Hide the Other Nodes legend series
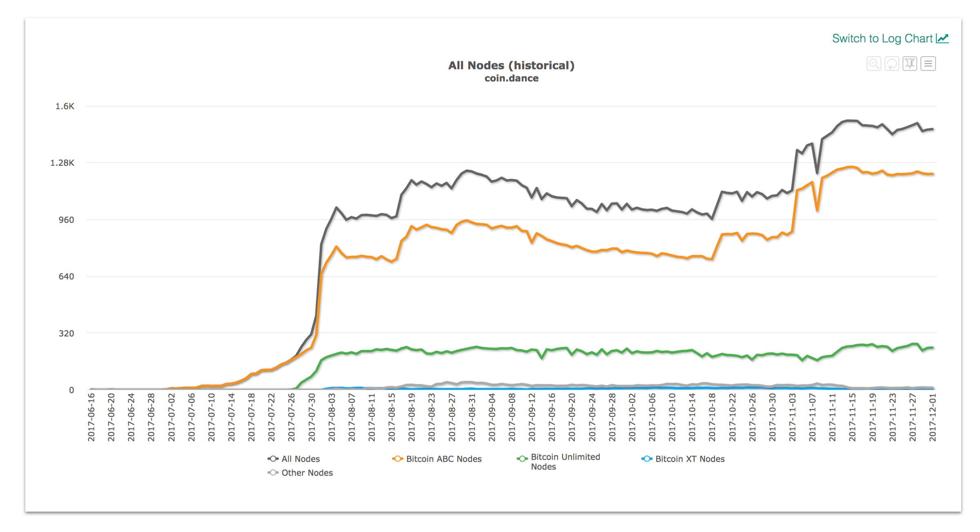This screenshot has width=980, height=532. (307, 473)
